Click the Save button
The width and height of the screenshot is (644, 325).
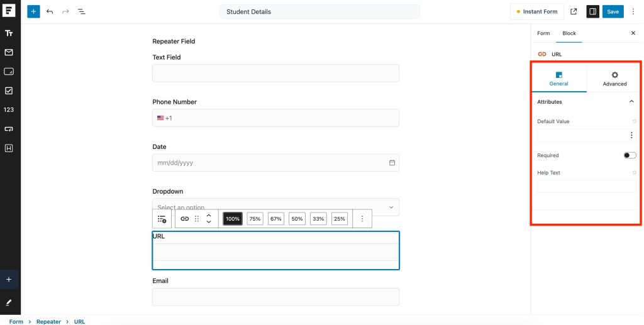click(613, 11)
